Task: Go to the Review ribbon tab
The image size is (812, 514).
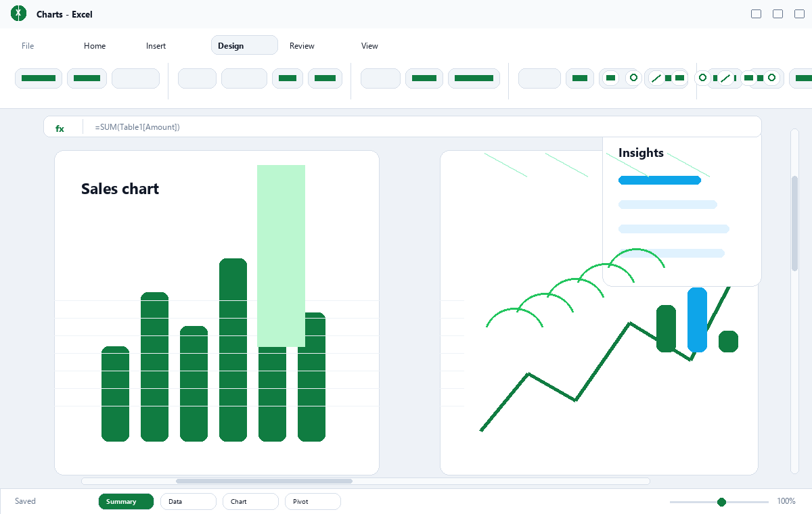Action: click(302, 46)
